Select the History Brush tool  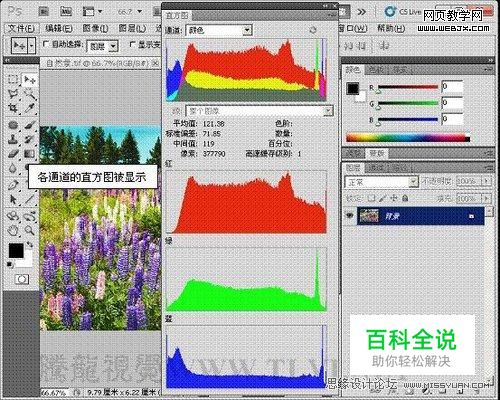tap(30, 139)
